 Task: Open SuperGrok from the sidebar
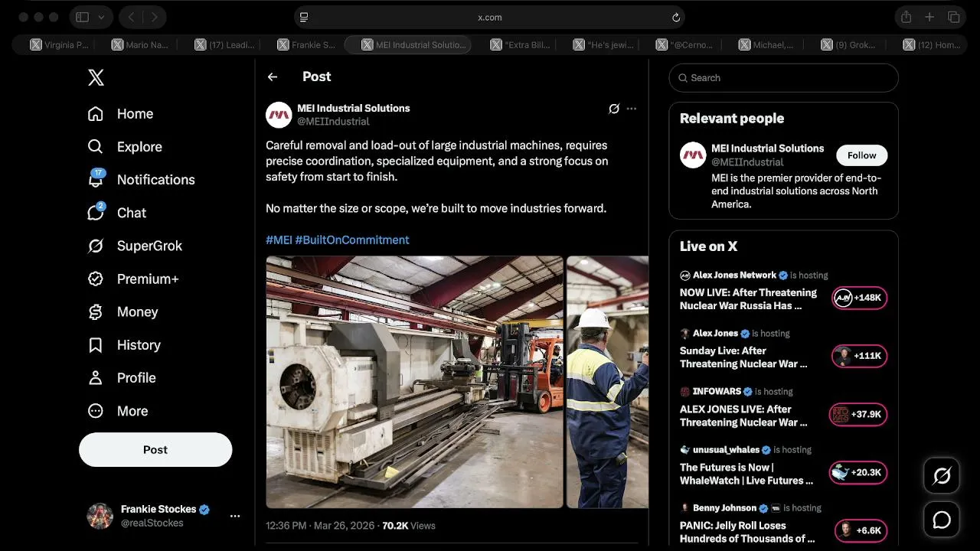(135, 246)
